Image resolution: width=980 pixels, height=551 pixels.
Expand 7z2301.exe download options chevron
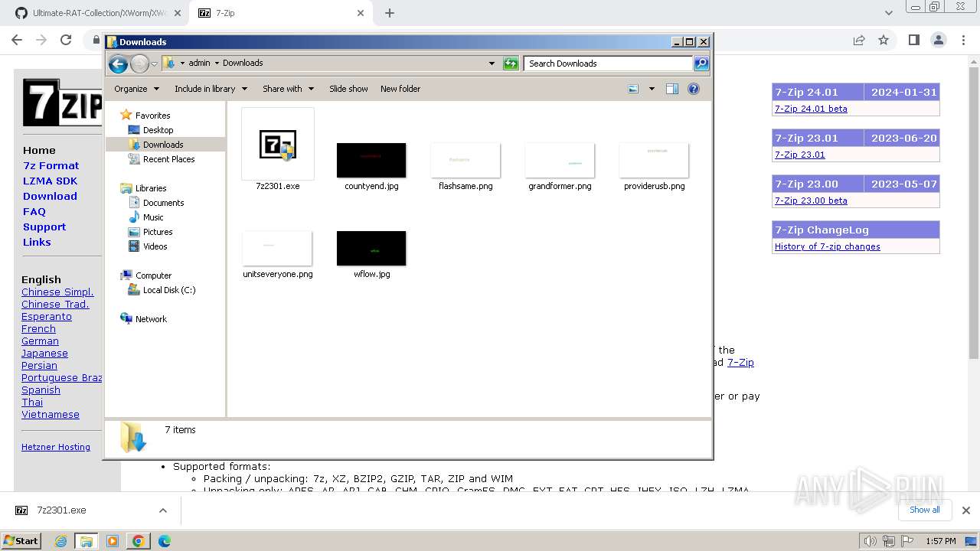click(162, 510)
